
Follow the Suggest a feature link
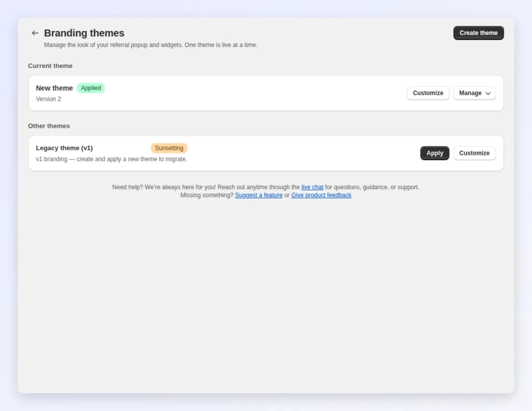coord(258,195)
